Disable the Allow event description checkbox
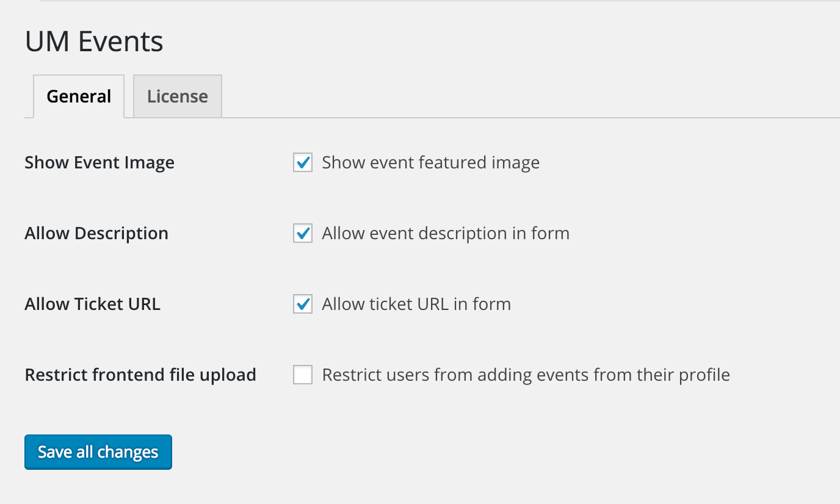The width and height of the screenshot is (840, 504). click(303, 234)
